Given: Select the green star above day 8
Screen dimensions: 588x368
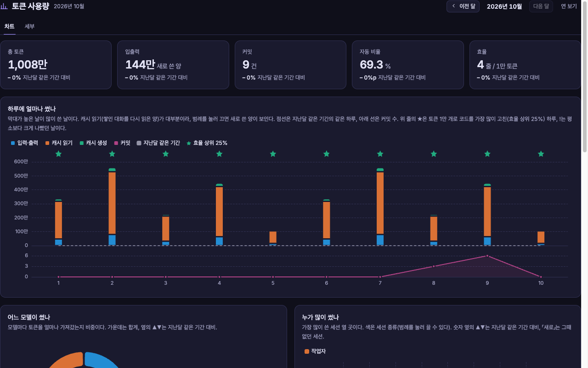Looking at the screenshot, I should (x=434, y=154).
